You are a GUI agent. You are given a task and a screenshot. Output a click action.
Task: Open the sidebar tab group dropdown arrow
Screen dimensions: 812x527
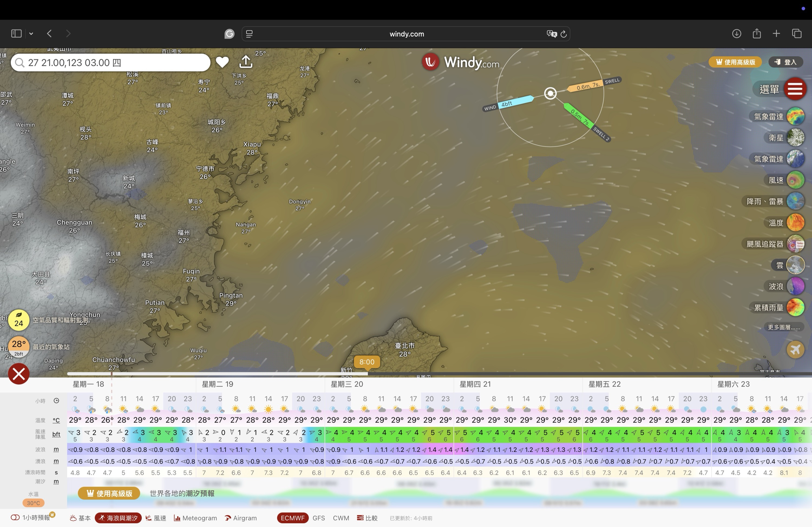[x=31, y=34]
